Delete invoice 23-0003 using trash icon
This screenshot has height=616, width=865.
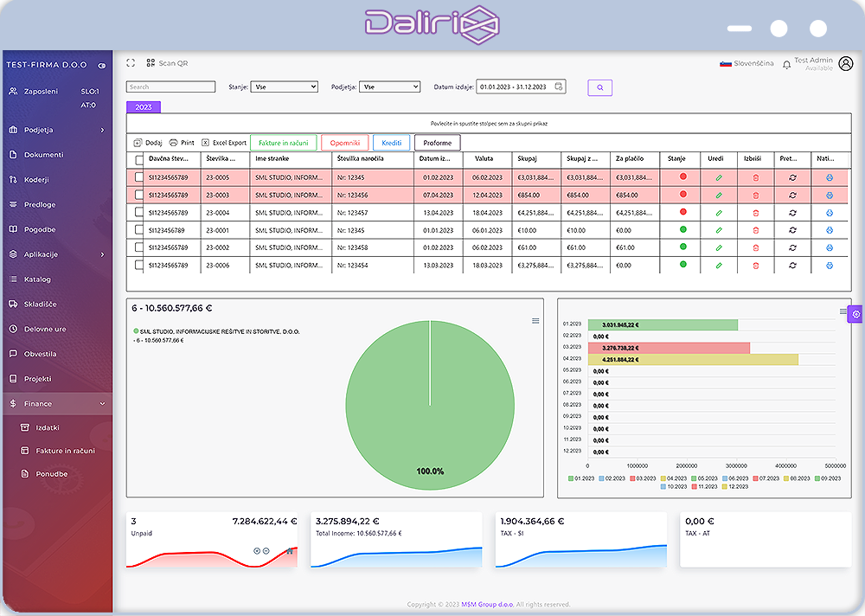[x=755, y=195]
